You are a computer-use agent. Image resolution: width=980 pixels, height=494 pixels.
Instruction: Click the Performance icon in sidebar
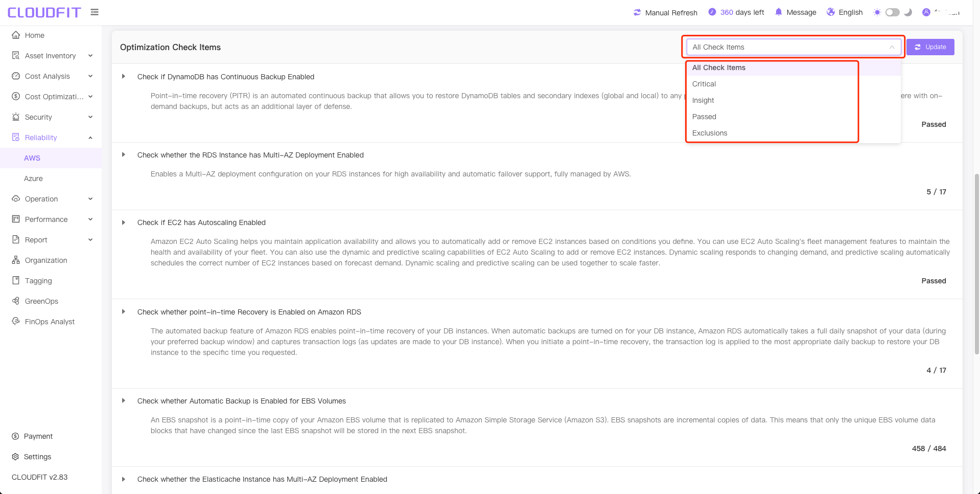click(x=16, y=219)
